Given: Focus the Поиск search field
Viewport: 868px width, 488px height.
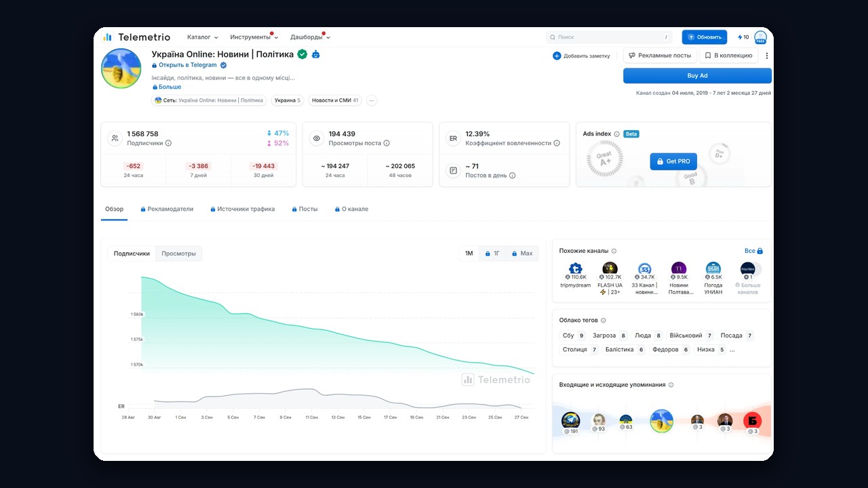Looking at the screenshot, I should pos(609,37).
